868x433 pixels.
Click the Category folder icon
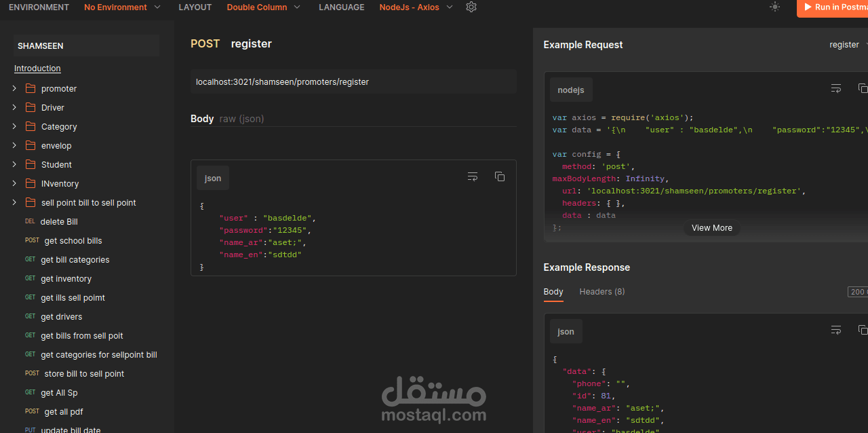[x=31, y=126]
